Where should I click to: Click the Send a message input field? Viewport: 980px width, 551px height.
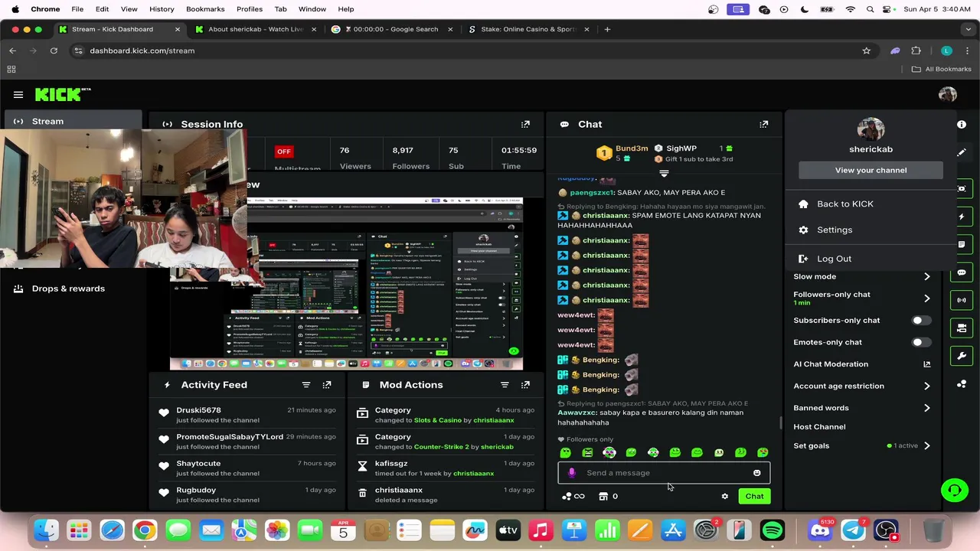[x=664, y=473]
